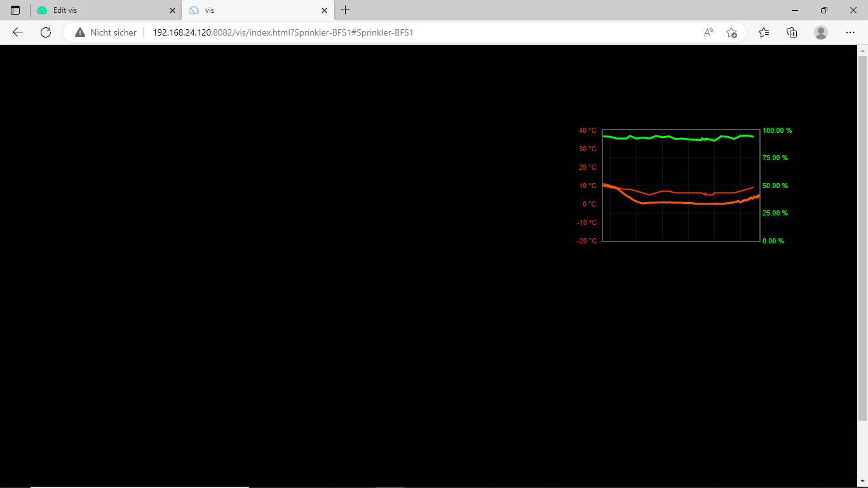Screen dimensions: 868x488
Task: Minimize the browser window
Action: pos(795,10)
